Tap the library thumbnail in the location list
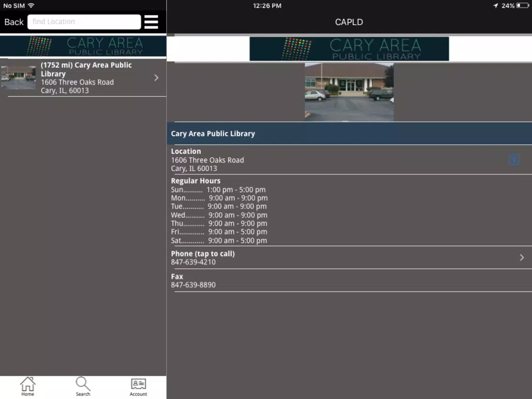This screenshot has height=399, width=532. tap(18, 78)
